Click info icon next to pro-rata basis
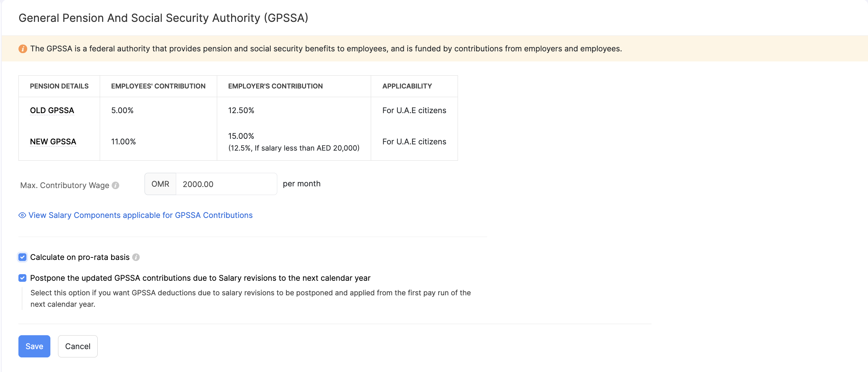 pyautogui.click(x=136, y=257)
